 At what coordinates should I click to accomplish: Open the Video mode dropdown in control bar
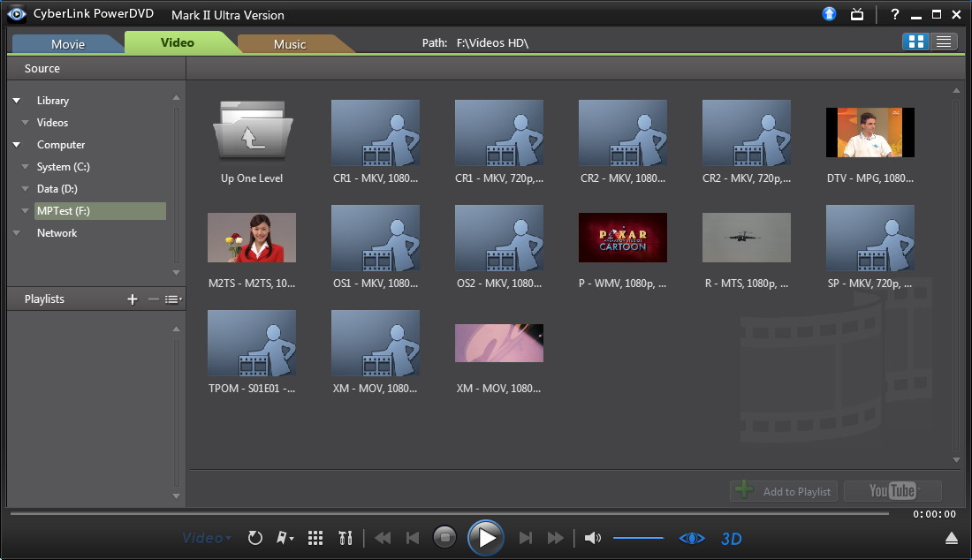[207, 538]
